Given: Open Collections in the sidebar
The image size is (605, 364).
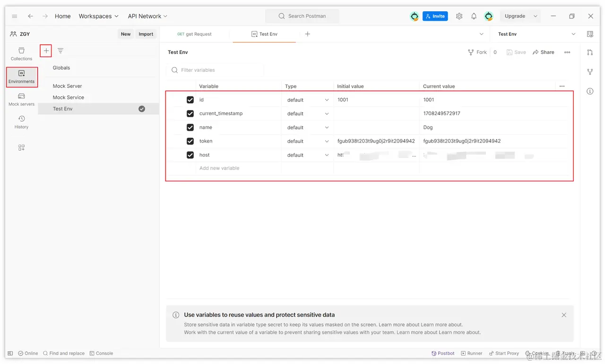Looking at the screenshot, I should (x=21, y=54).
